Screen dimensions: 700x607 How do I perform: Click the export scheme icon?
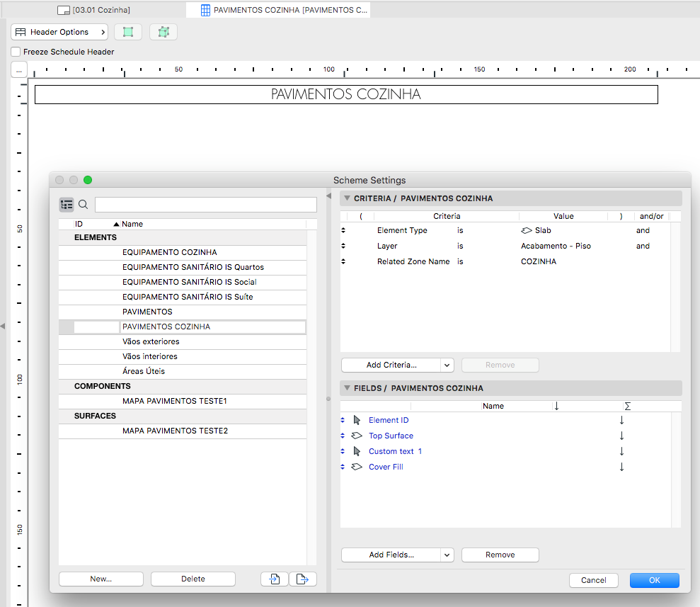click(x=303, y=579)
